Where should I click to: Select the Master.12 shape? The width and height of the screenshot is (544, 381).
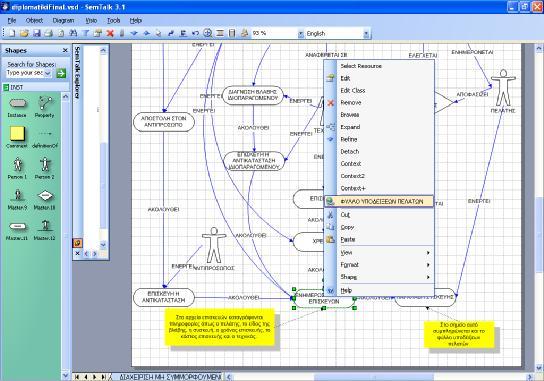tap(45, 230)
